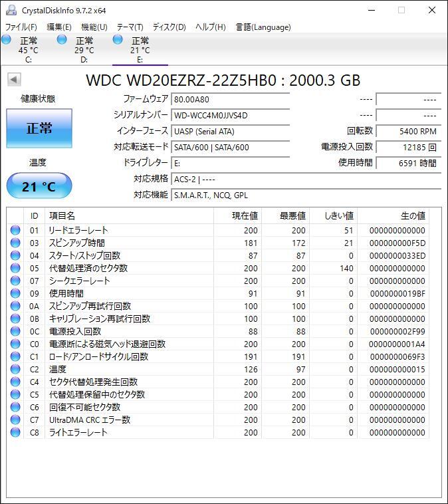Click the standard field ACS-2 | ----
This screenshot has width=448, height=504.
point(306,180)
